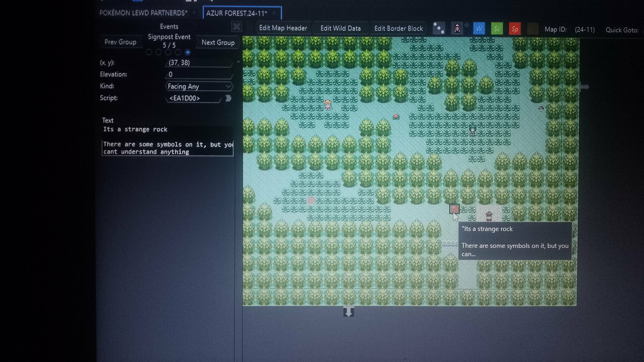Screen dimensions: 644x362
Task: Switch to the POKÉMON LEWD PARTNERDS tab
Action: pyautogui.click(x=144, y=13)
